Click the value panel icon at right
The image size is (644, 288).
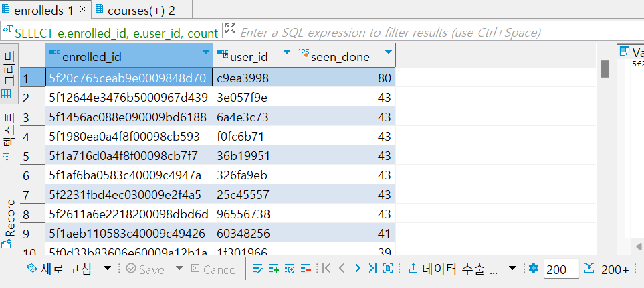(x=625, y=51)
